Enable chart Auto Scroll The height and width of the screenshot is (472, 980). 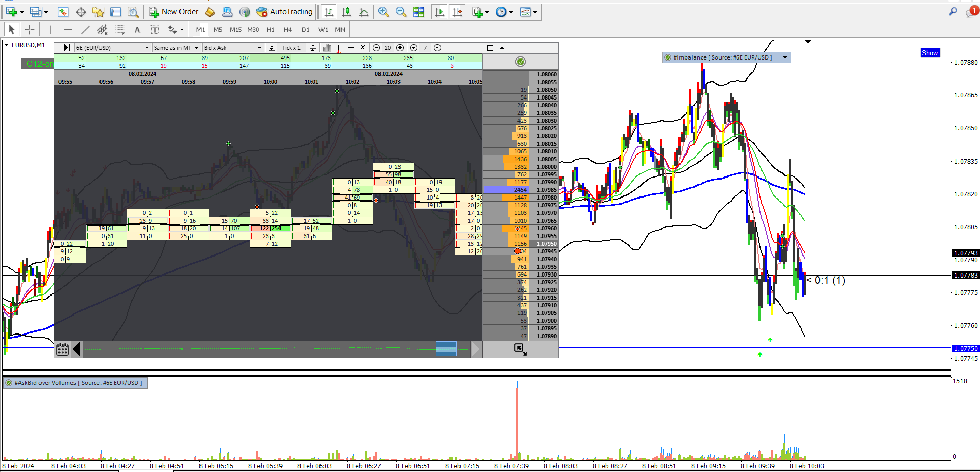(x=439, y=12)
